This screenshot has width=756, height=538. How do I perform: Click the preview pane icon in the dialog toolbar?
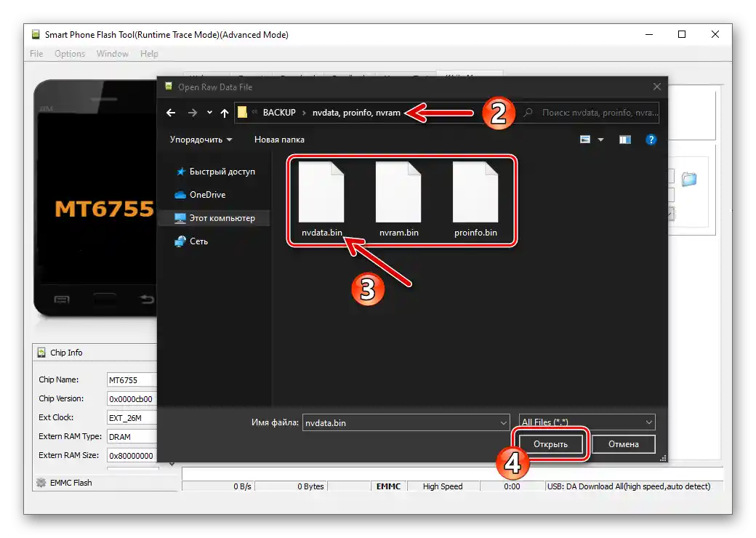[624, 140]
